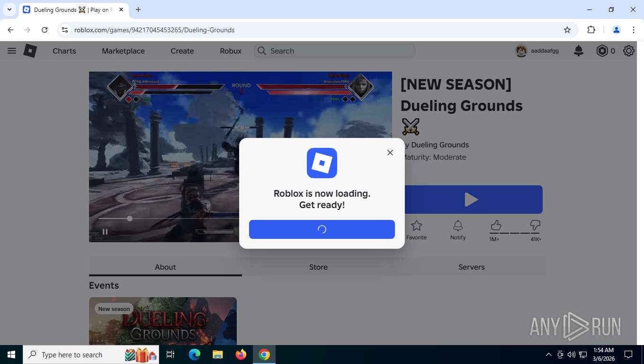
Task: Go to the Create page
Action: pos(182,51)
